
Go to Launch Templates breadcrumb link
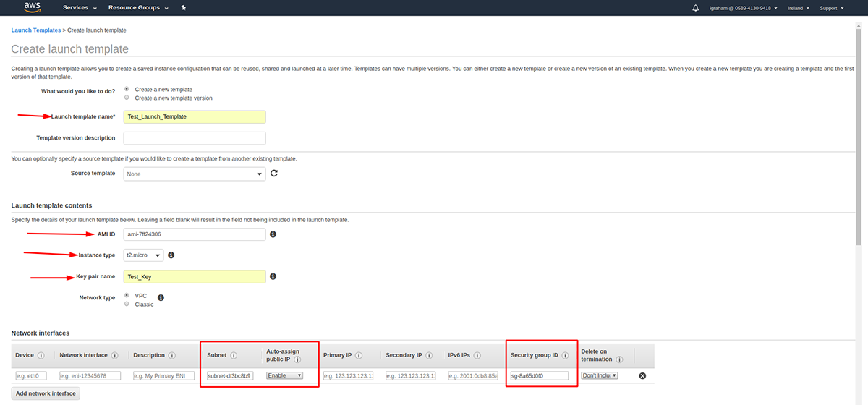pyautogui.click(x=36, y=30)
